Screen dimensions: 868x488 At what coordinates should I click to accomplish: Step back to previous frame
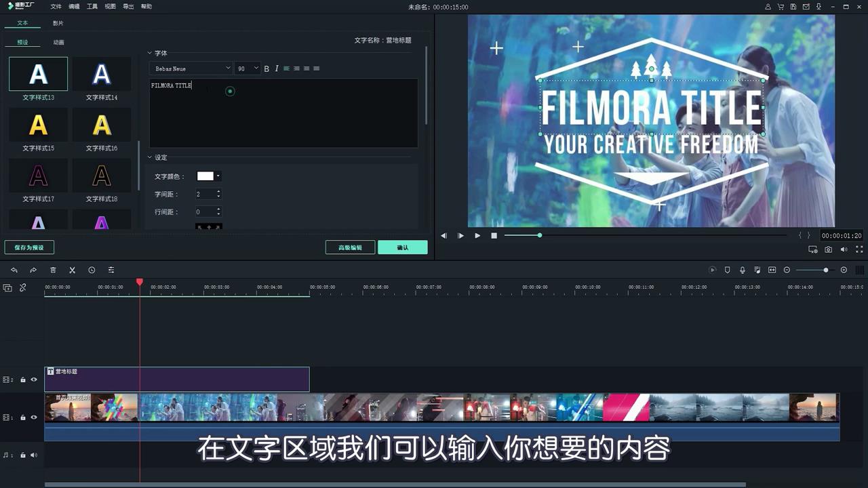pos(443,235)
